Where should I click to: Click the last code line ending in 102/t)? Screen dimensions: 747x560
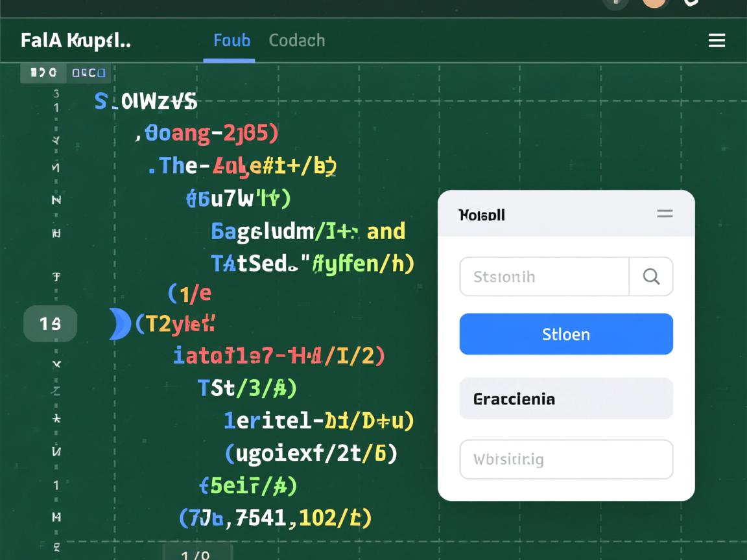pos(275,517)
